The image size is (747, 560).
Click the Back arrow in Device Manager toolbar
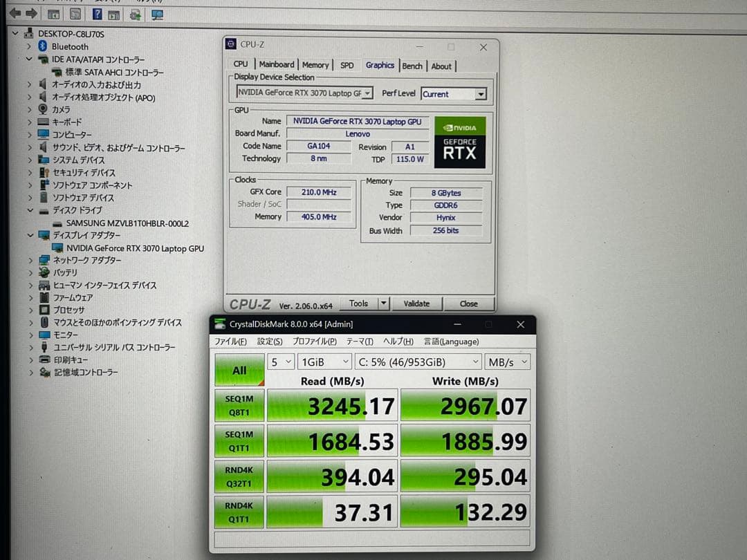pyautogui.click(x=14, y=14)
